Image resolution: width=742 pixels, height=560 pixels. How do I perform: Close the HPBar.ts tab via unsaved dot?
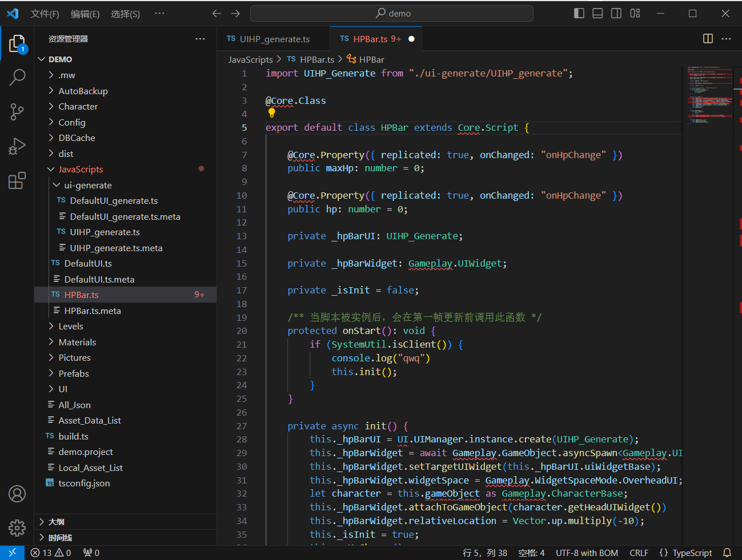[x=411, y=39]
